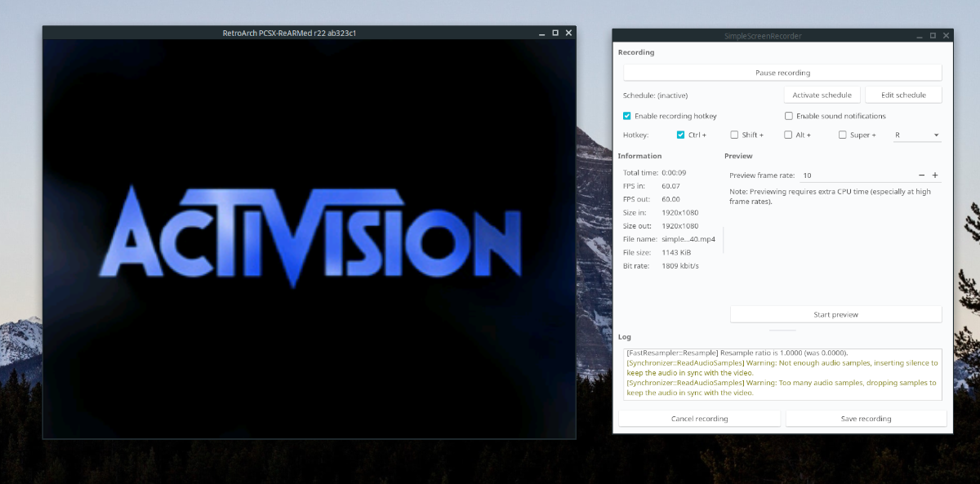
Task: Maximize the SimpleScreenRecorder window
Action: click(933, 36)
